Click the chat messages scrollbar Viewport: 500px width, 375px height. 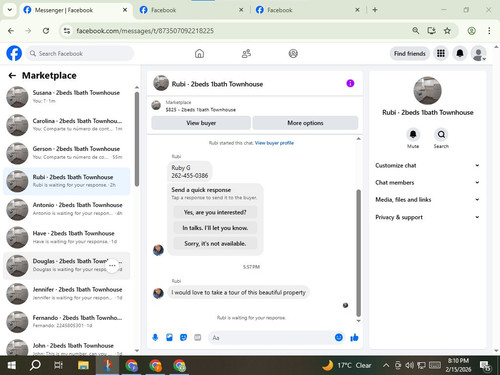[x=359, y=253]
